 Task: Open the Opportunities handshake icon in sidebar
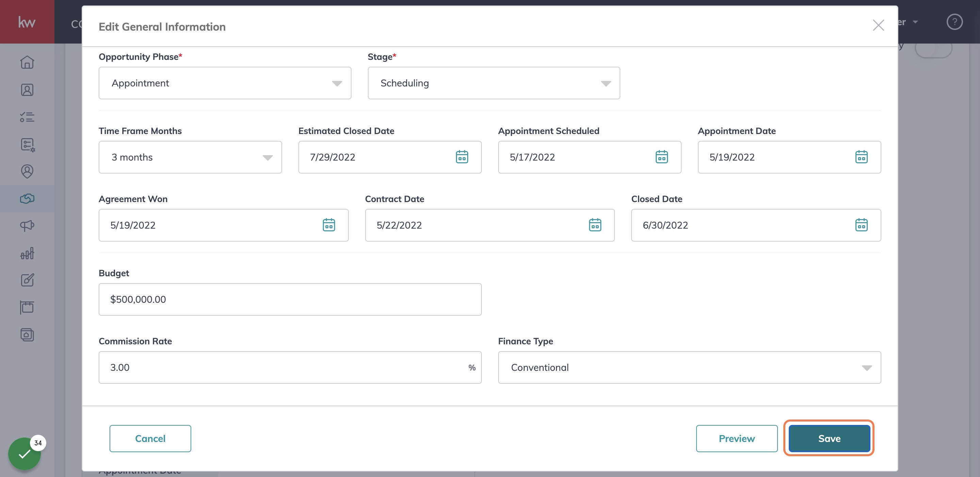(x=27, y=199)
